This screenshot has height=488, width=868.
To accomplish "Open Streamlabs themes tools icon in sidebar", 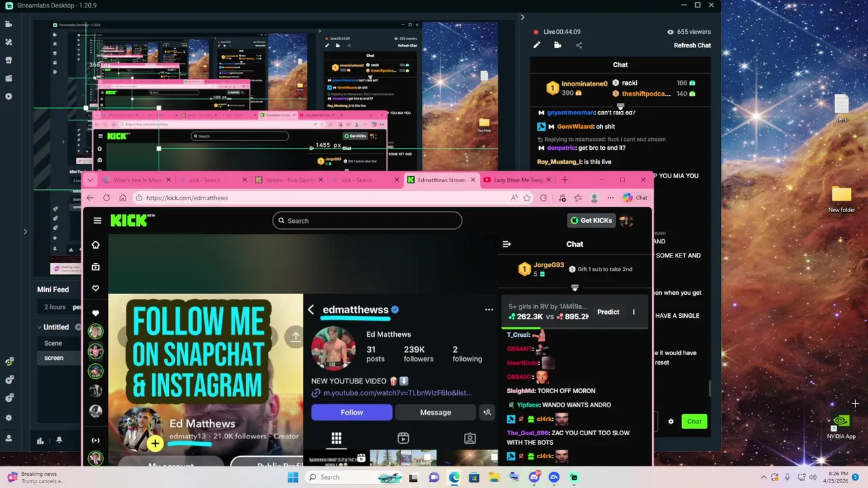I will (x=9, y=42).
